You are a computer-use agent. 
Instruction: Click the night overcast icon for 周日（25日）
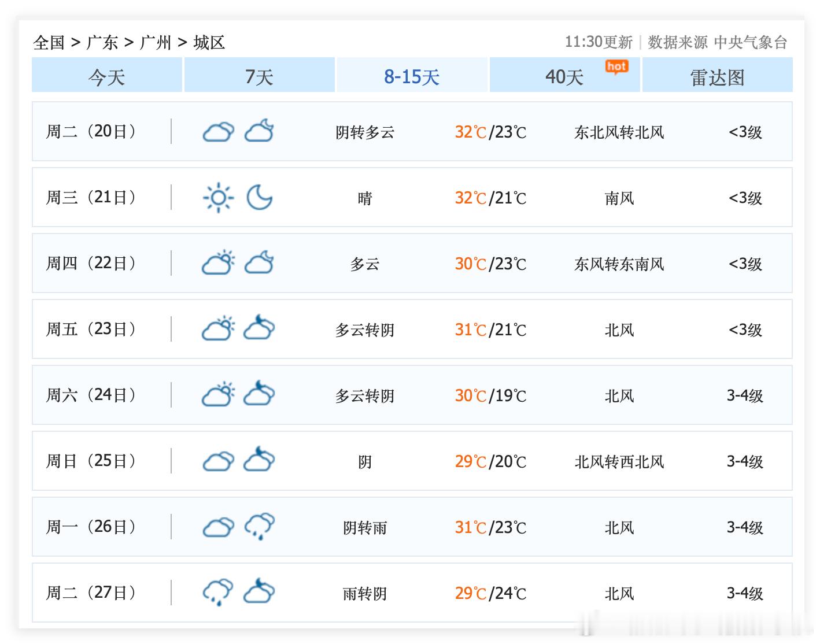coord(259,459)
